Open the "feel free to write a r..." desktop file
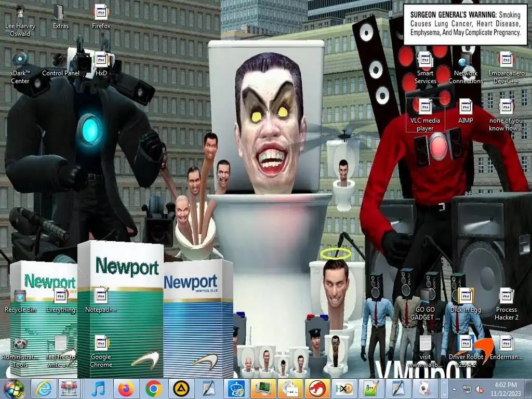The width and height of the screenshot is (532, 399). pyautogui.click(x=60, y=352)
